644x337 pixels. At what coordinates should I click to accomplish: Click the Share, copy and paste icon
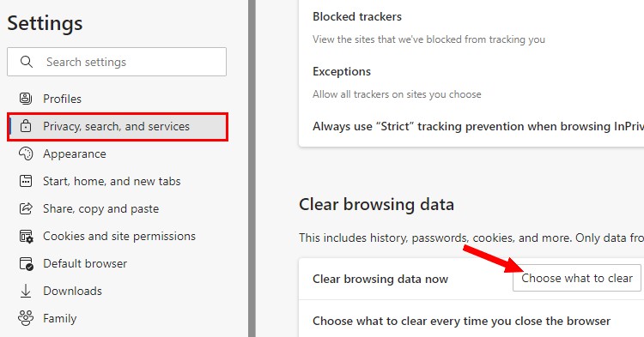pyautogui.click(x=26, y=208)
